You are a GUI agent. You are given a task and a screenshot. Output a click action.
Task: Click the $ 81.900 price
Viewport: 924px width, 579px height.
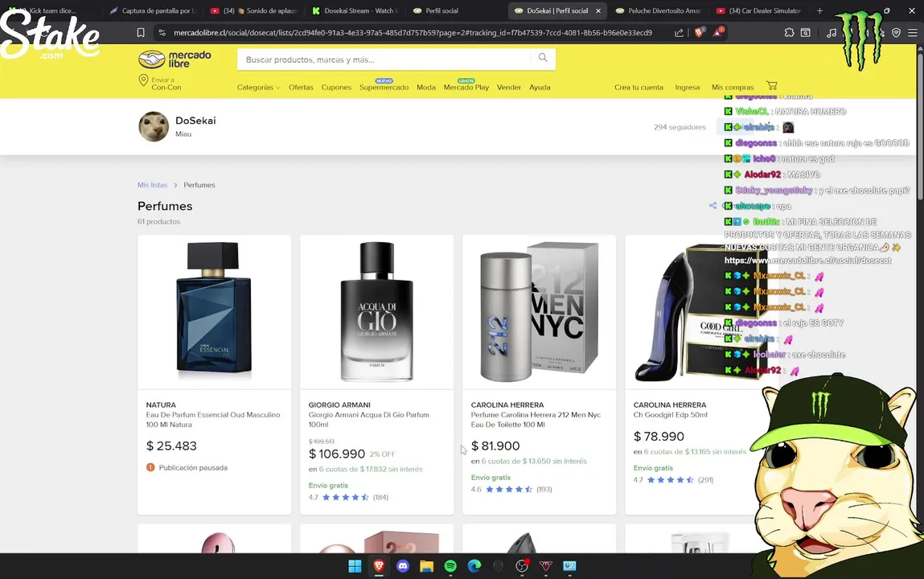point(495,446)
